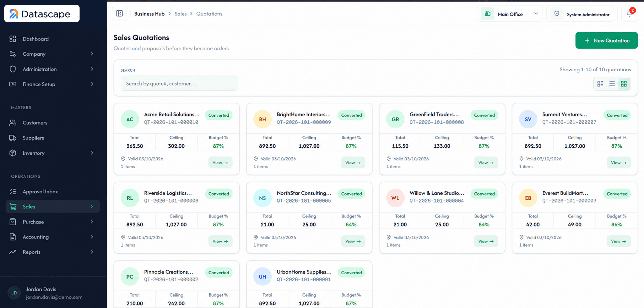View the Summit Ventures quotation
The height and width of the screenshot is (308, 644).
tap(619, 163)
